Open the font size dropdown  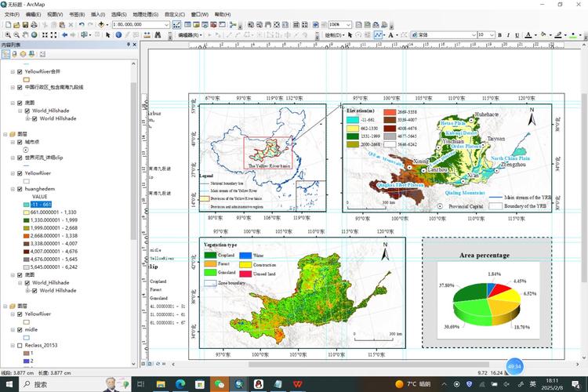coord(490,35)
